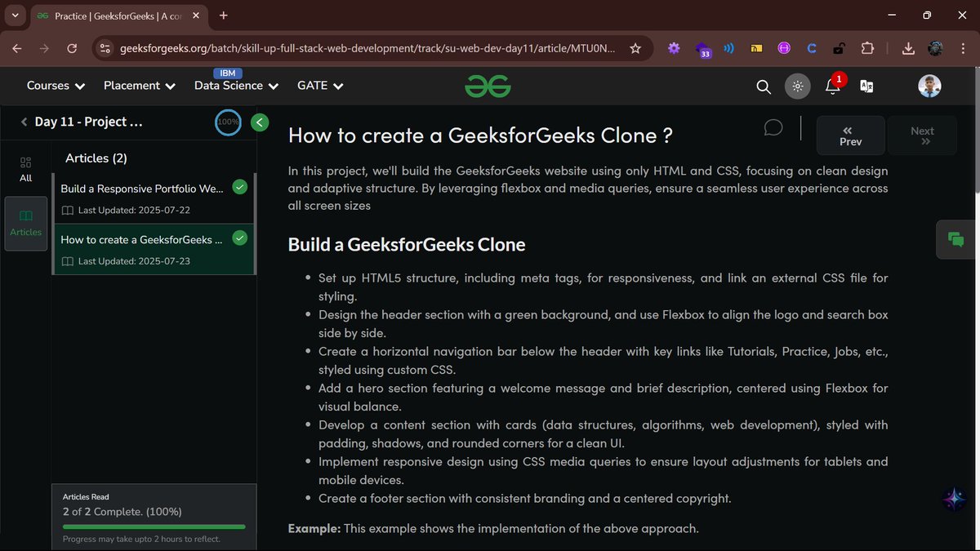Image resolution: width=980 pixels, height=551 pixels.
Task: Open green floating chat widget
Action: (955, 239)
